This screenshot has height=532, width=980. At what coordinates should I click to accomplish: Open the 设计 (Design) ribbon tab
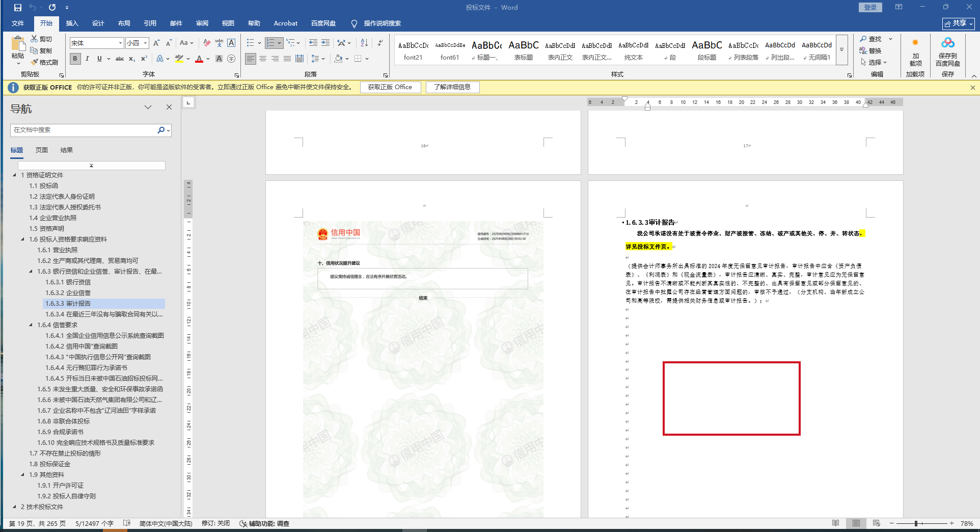tap(98, 23)
